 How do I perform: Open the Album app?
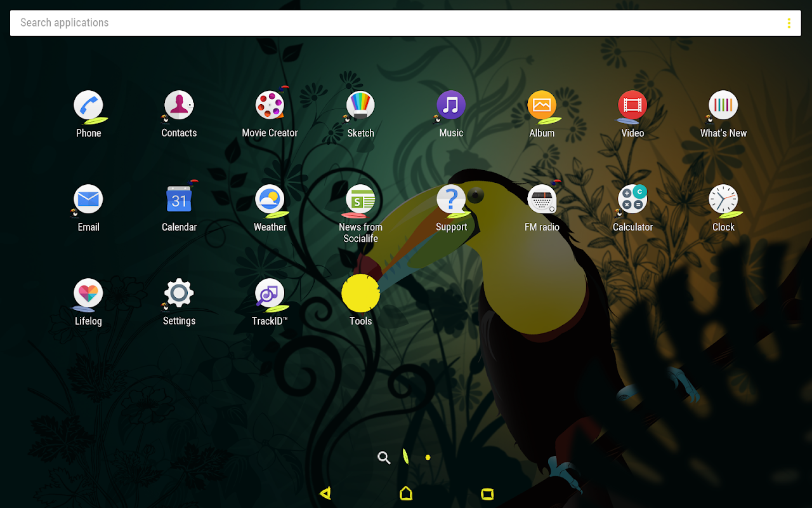[x=542, y=106]
